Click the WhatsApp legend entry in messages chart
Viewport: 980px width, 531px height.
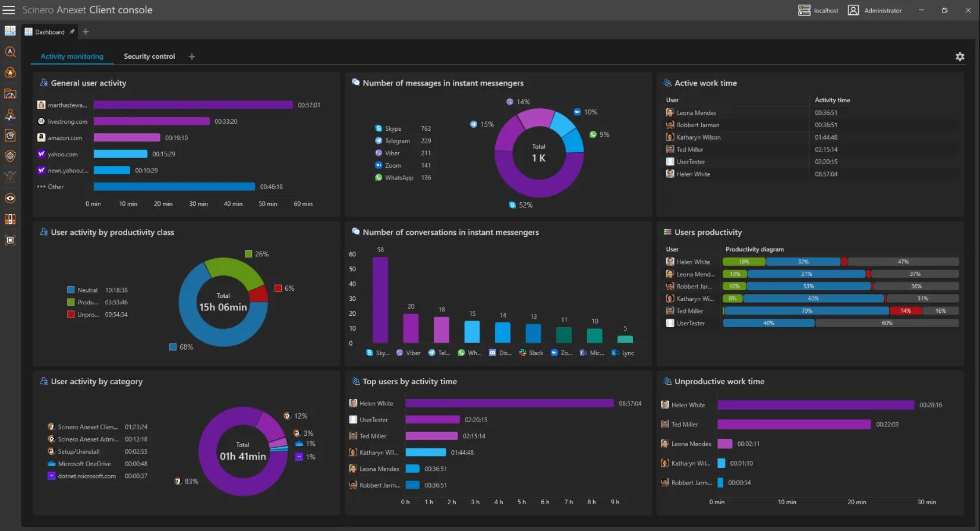pyautogui.click(x=399, y=178)
